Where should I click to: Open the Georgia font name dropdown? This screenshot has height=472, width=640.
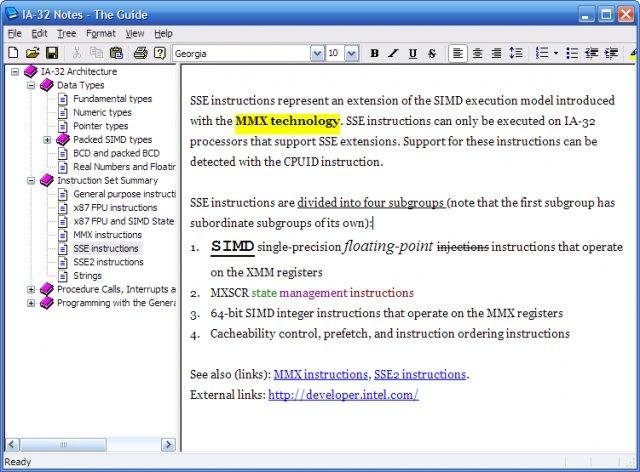click(x=317, y=53)
